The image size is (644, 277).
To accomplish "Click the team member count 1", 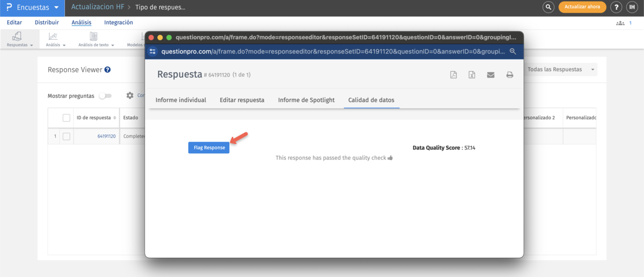I will (x=630, y=23).
